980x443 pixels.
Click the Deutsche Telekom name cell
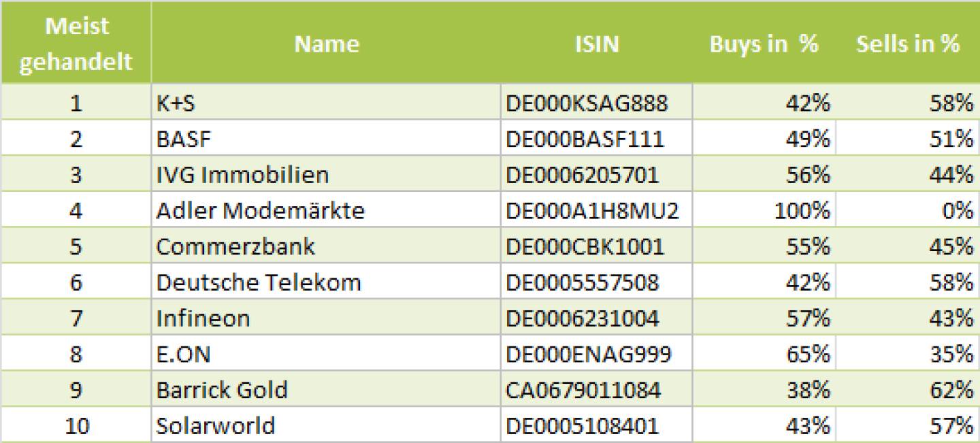[258, 282]
